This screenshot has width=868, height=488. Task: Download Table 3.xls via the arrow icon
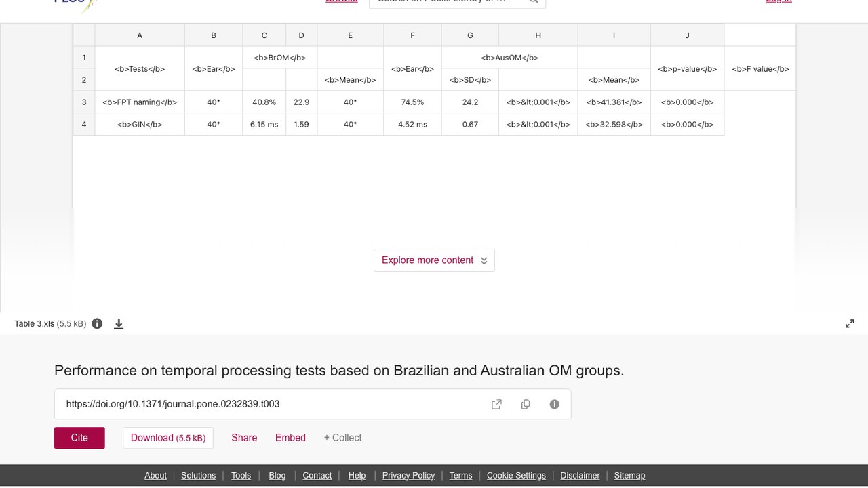point(119,324)
